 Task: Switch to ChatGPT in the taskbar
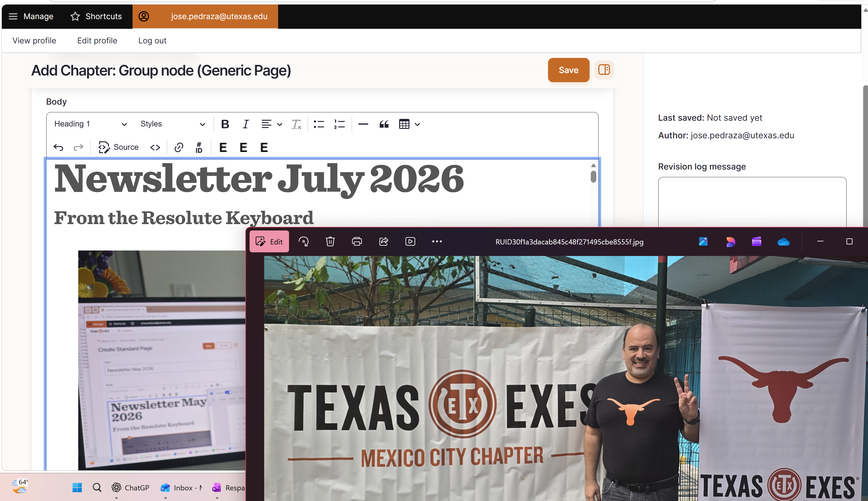[x=131, y=488]
